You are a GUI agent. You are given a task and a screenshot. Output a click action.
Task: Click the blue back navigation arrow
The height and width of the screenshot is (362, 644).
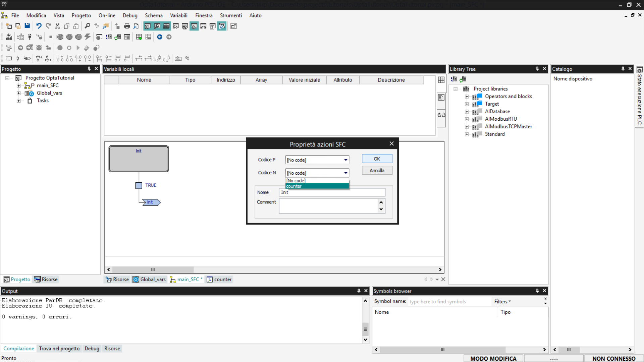(x=160, y=37)
